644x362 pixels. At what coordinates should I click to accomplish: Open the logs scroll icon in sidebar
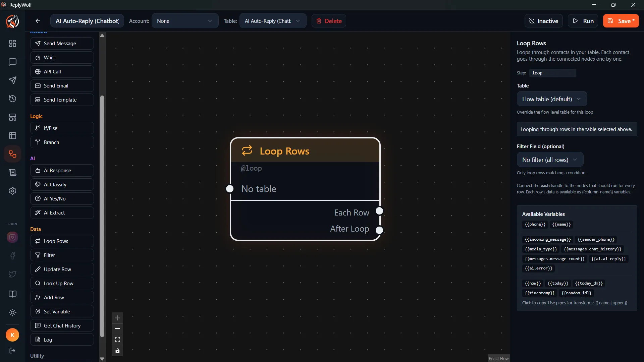(x=12, y=173)
